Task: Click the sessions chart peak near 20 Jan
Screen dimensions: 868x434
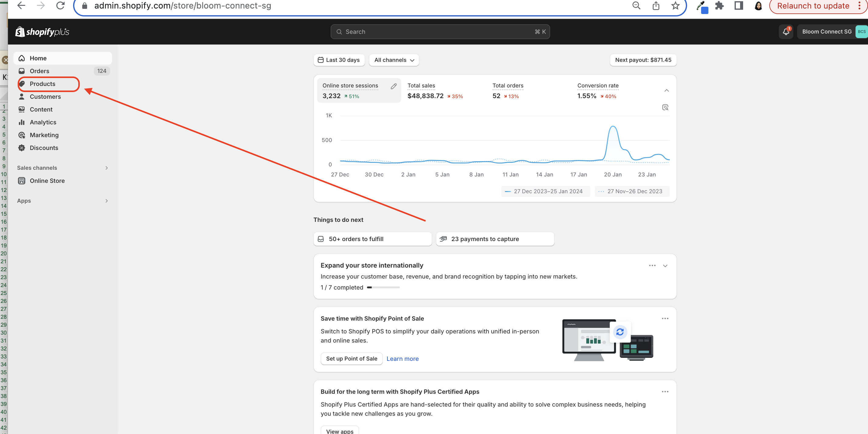Action: point(613,126)
